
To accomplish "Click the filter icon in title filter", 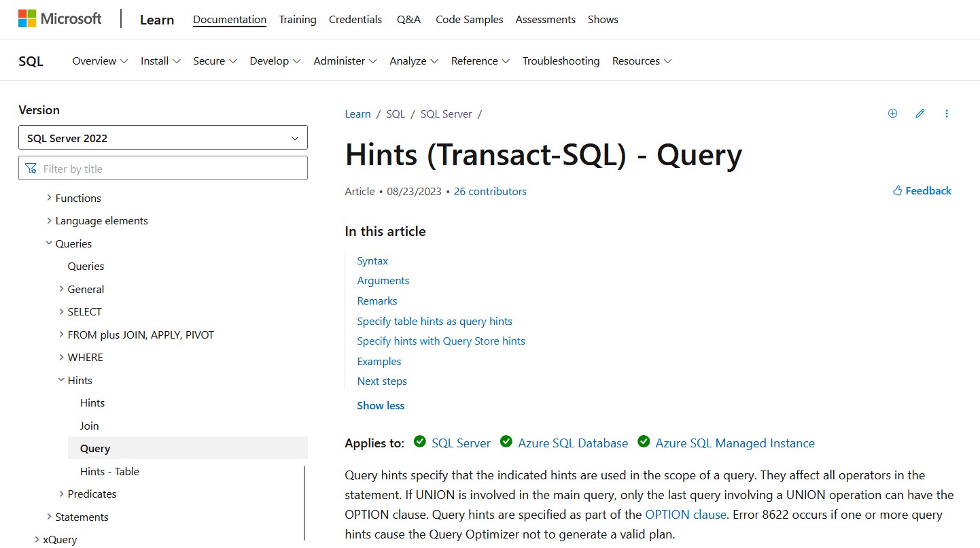I will (x=31, y=169).
